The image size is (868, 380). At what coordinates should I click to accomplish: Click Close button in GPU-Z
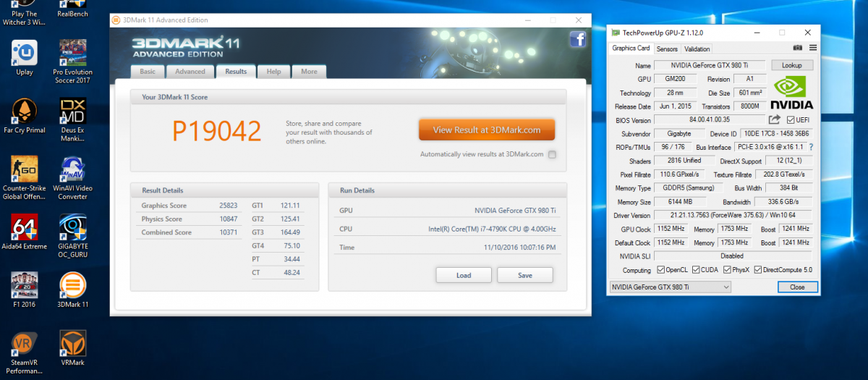[797, 287]
